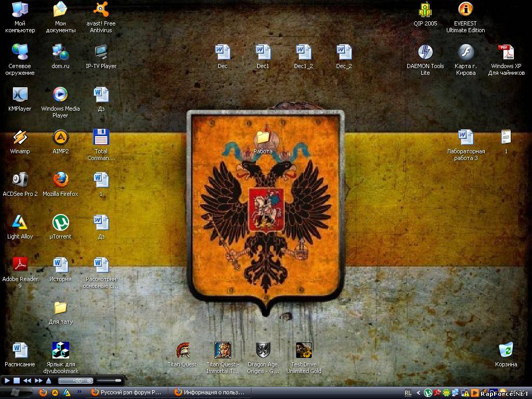Open Windows XP Для чайников PDF

pos(506,60)
